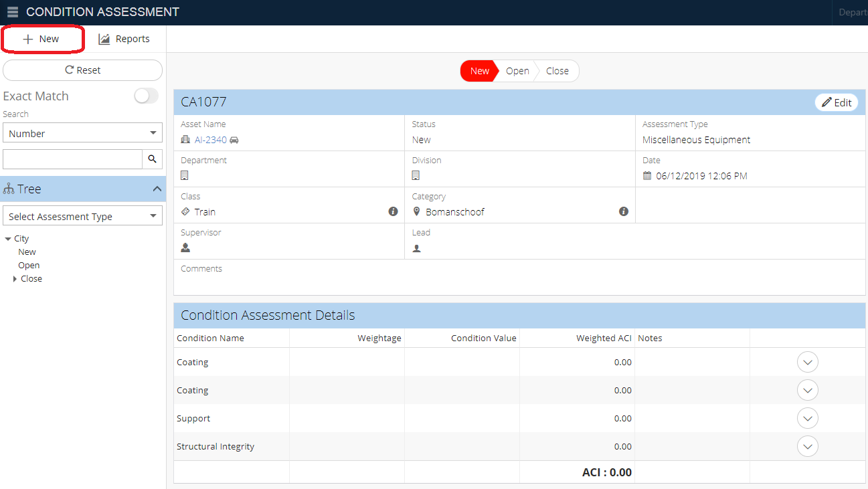Image resolution: width=868 pixels, height=489 pixels.
Task: Expand the Close tree node arrow
Action: click(x=15, y=279)
